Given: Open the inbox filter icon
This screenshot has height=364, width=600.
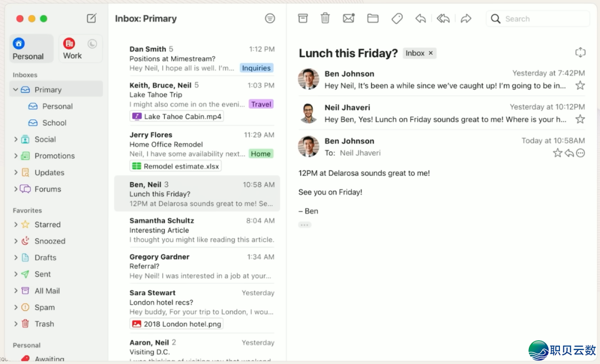Looking at the screenshot, I should pyautogui.click(x=270, y=18).
